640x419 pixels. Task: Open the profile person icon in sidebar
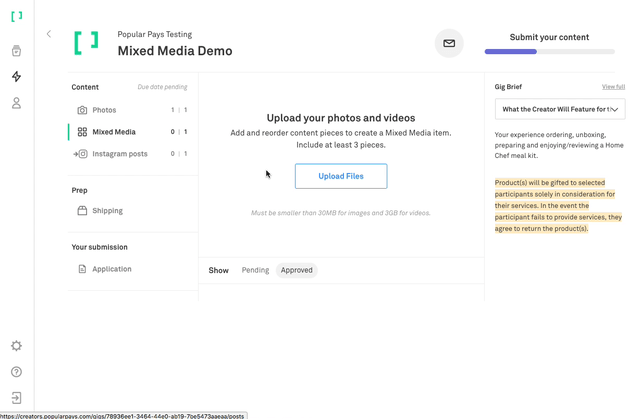[16, 103]
